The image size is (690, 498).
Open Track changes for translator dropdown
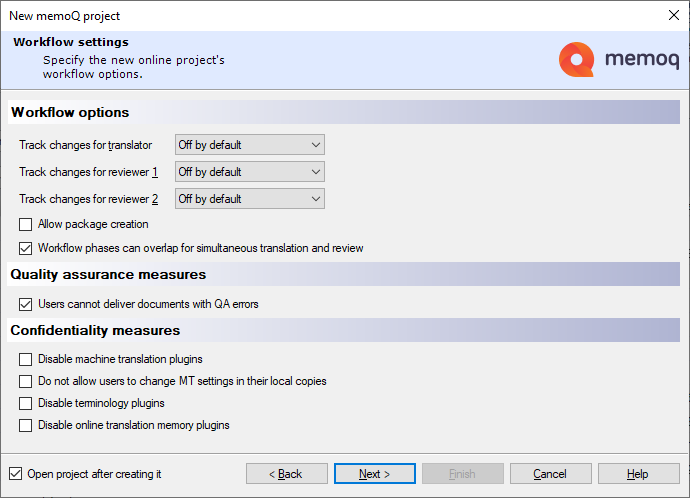(249, 145)
